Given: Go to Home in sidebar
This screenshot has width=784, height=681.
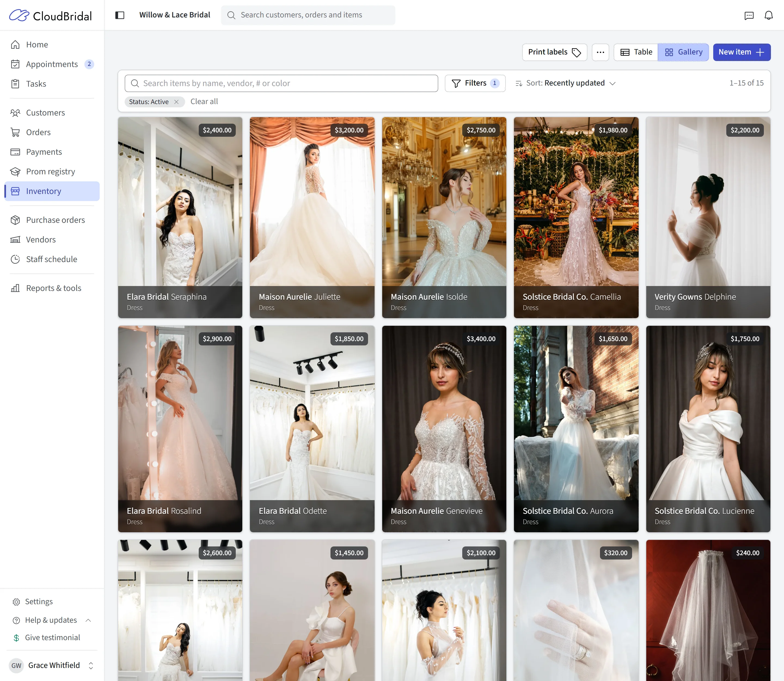Looking at the screenshot, I should [52, 44].
